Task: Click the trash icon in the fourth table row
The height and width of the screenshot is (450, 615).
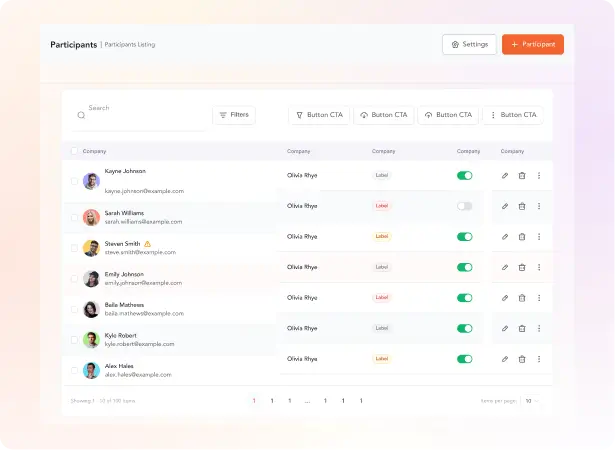Action: click(x=522, y=268)
